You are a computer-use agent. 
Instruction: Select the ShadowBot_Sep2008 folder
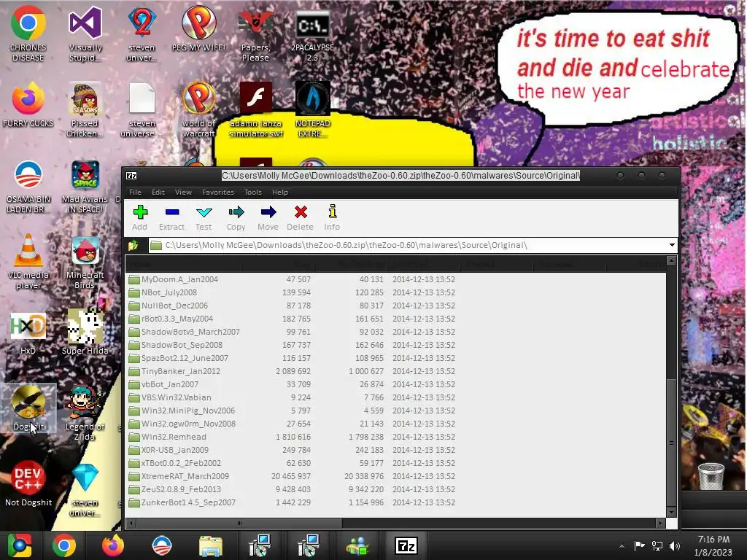click(x=175, y=345)
